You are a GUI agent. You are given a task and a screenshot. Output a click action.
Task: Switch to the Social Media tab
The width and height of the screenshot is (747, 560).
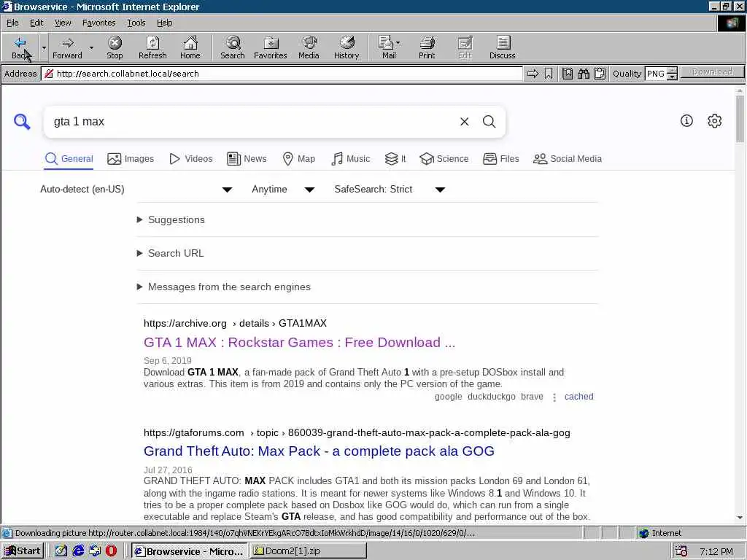pos(568,158)
